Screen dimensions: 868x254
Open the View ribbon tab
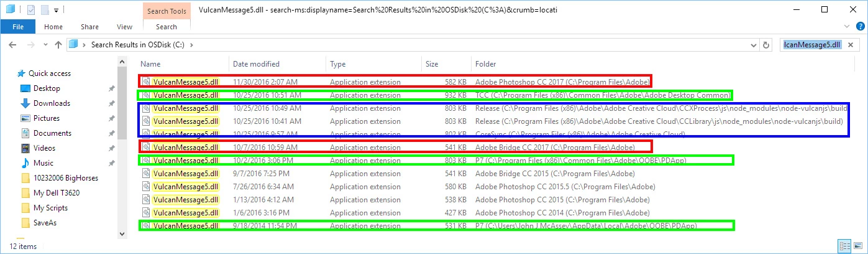pyautogui.click(x=124, y=27)
